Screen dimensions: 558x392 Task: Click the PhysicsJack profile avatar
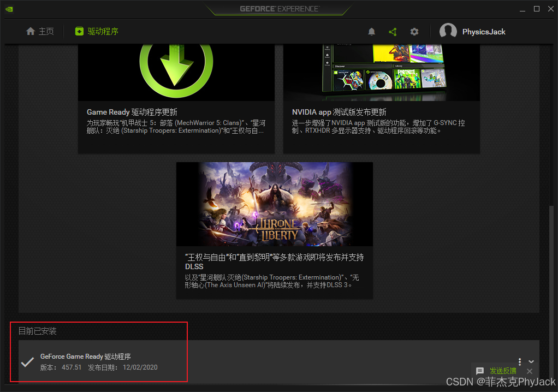click(448, 31)
